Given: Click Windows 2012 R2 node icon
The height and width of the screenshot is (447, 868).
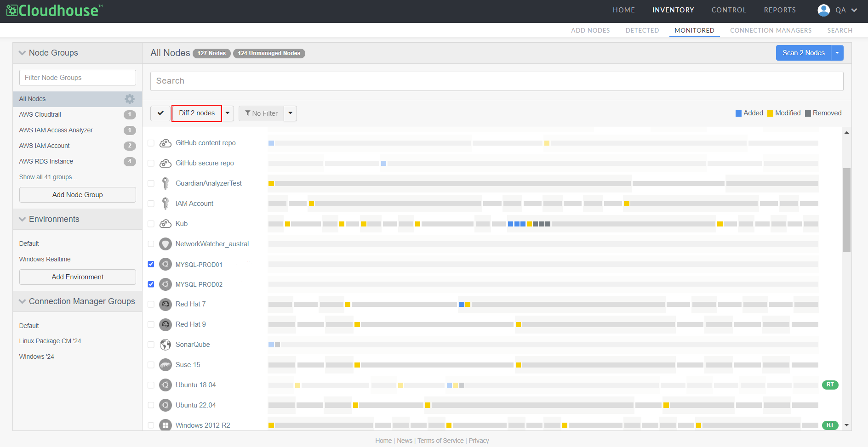Looking at the screenshot, I should point(166,425).
